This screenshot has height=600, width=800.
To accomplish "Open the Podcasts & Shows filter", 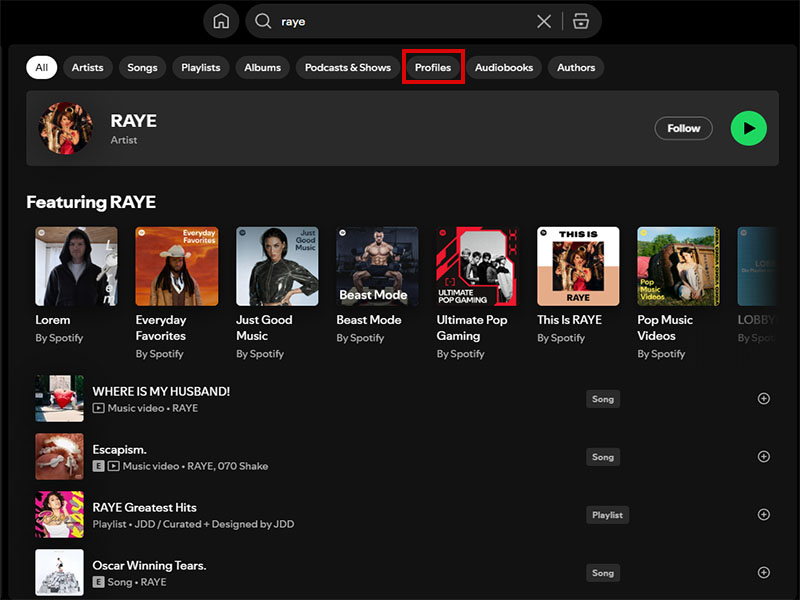I will tap(347, 67).
